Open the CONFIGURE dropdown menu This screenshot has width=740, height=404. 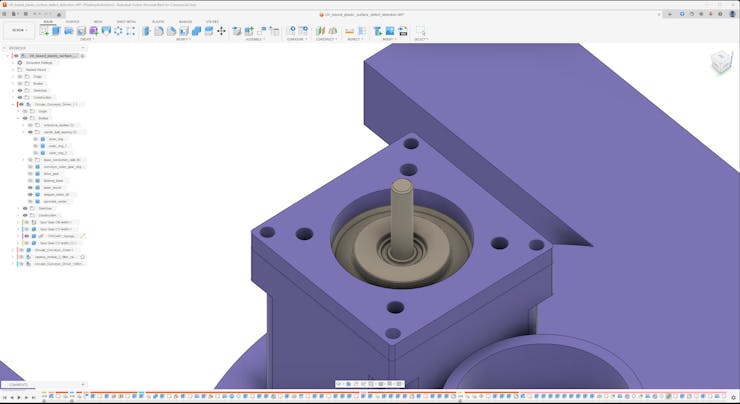click(x=297, y=39)
